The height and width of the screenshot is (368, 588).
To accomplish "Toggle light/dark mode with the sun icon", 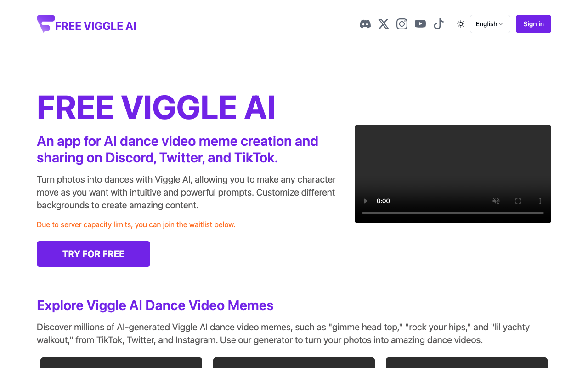I will (x=460, y=24).
